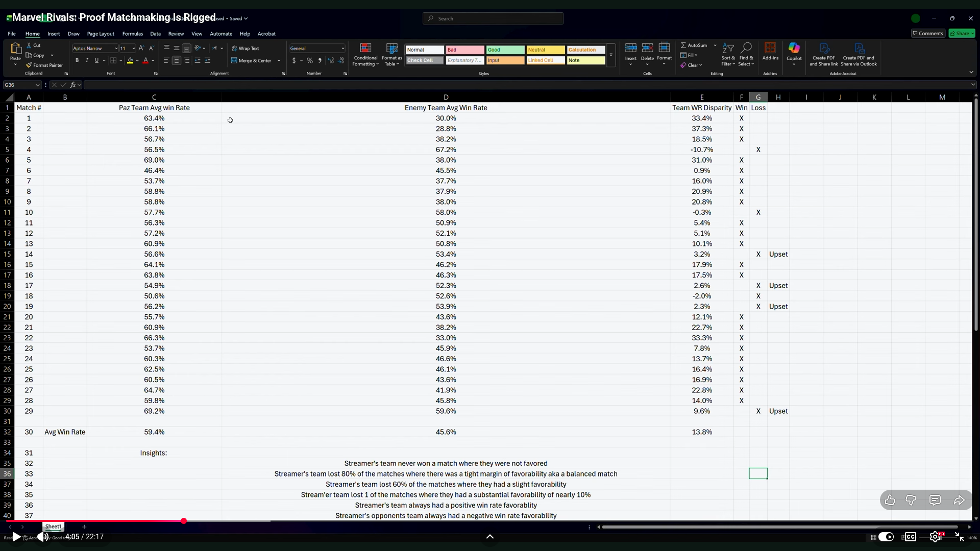Screen dimensions: 980x551
Task: Open the Formulas ribbon tab
Action: point(132,34)
